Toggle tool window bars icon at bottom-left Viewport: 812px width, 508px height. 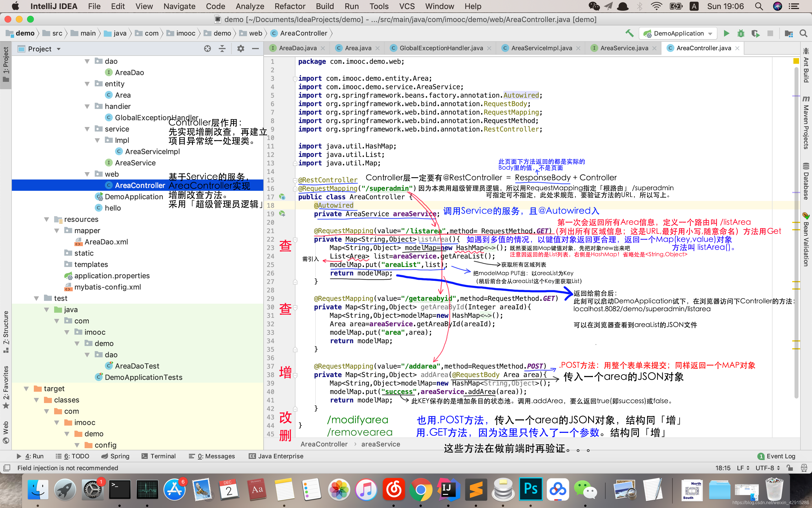(7, 468)
